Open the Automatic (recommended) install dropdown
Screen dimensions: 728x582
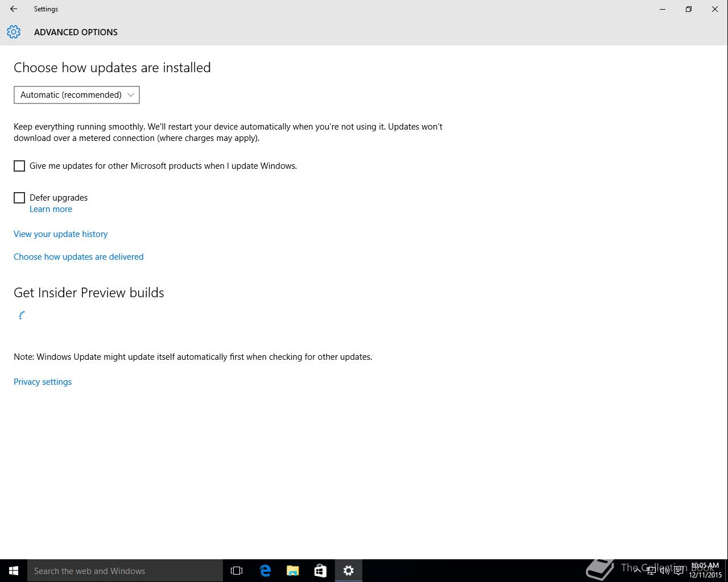[x=77, y=95]
